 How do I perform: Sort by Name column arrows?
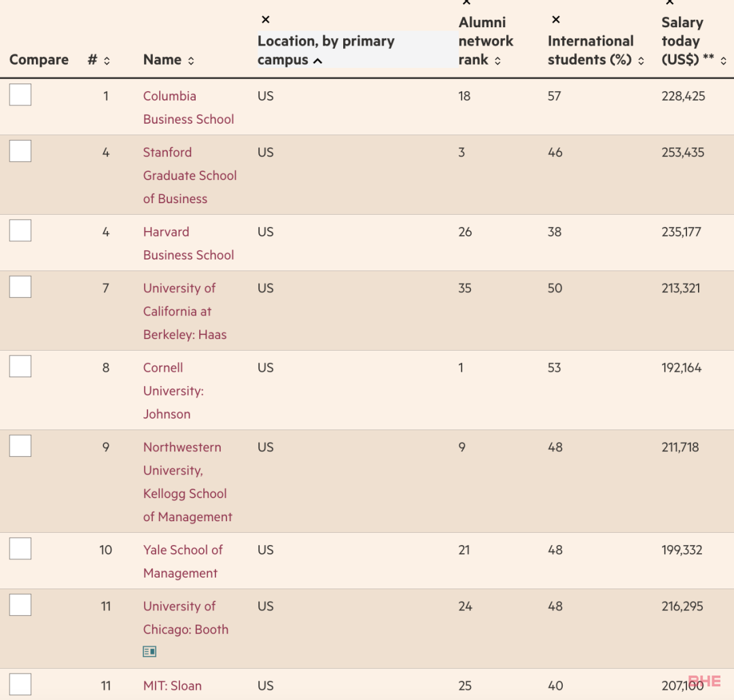coord(191,61)
